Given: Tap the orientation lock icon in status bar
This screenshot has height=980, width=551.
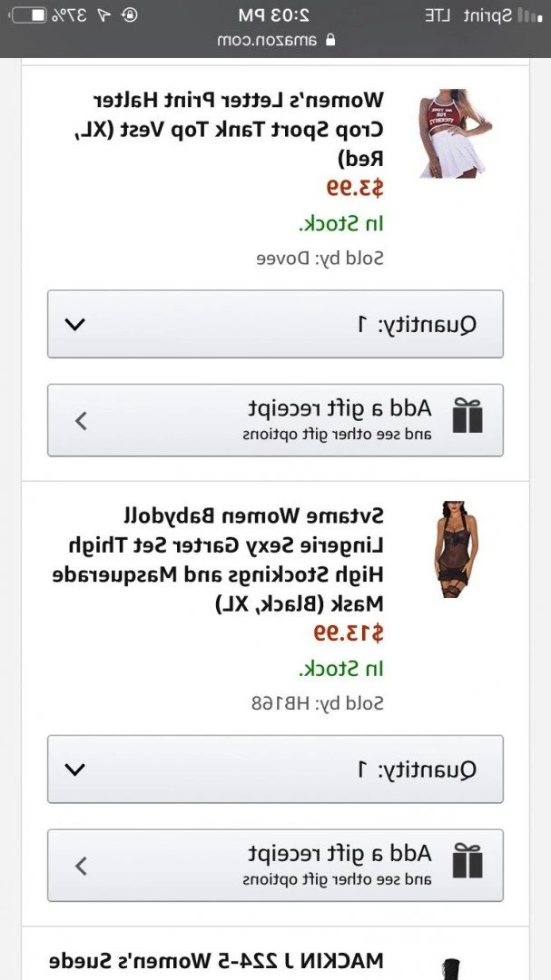Looking at the screenshot, I should [x=130, y=15].
